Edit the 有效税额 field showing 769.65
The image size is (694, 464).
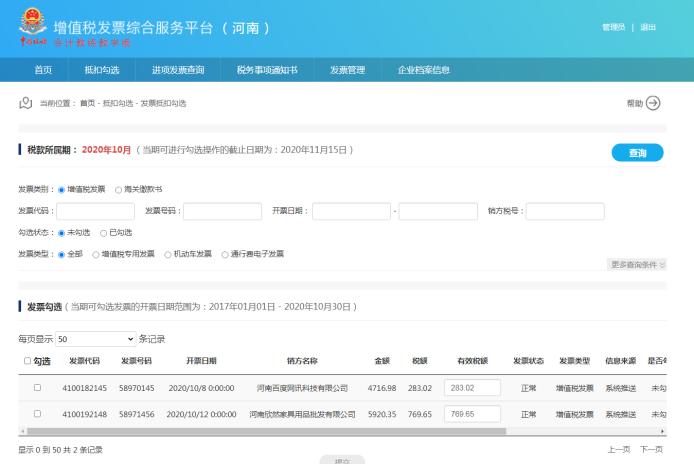[472, 414]
